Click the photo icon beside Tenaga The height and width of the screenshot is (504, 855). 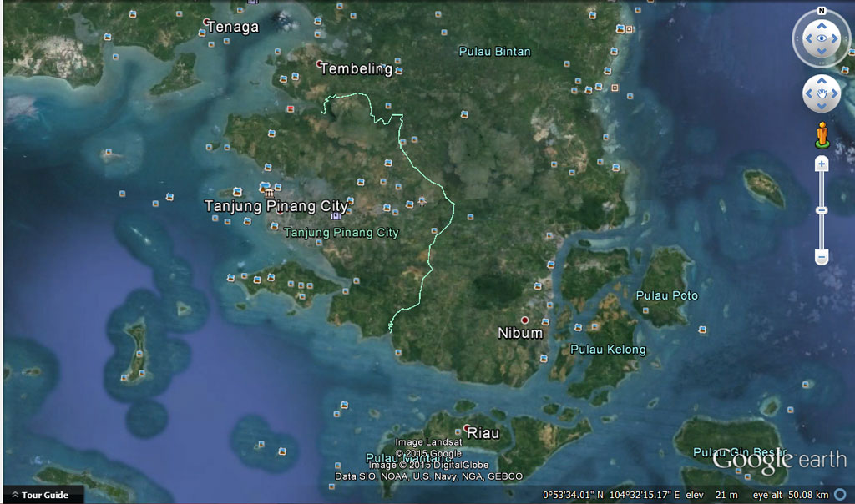[202, 33]
